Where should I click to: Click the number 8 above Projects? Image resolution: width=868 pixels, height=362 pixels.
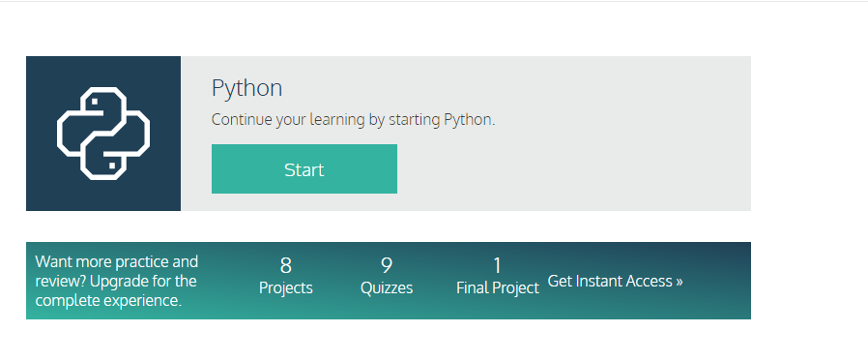pyautogui.click(x=286, y=265)
